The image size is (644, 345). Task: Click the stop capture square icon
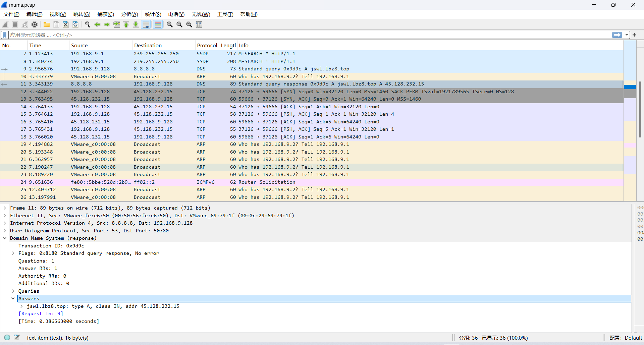point(15,24)
